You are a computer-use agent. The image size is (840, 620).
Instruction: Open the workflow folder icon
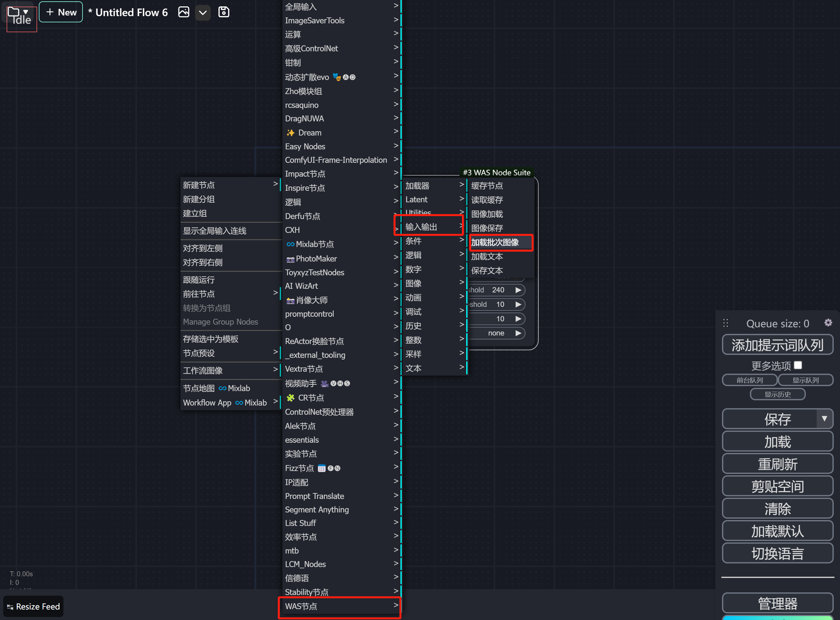click(13, 12)
